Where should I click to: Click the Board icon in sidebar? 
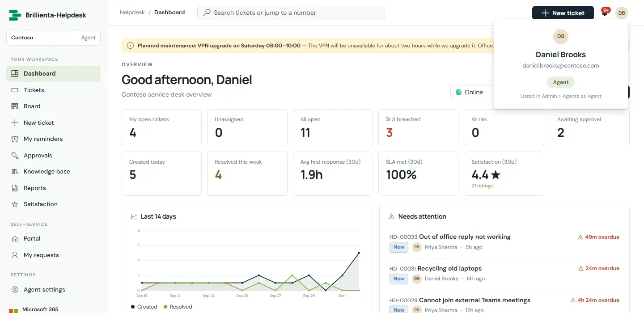pyautogui.click(x=15, y=106)
